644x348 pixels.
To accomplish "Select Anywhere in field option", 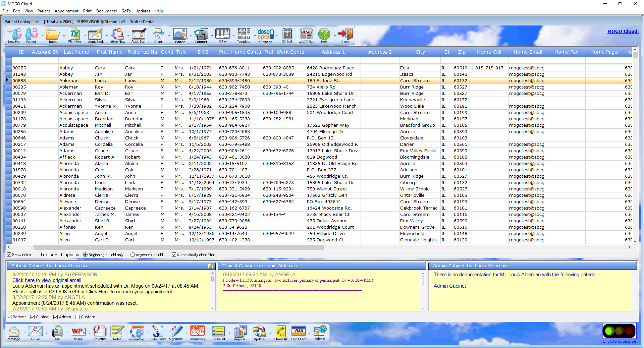I will [x=132, y=255].
